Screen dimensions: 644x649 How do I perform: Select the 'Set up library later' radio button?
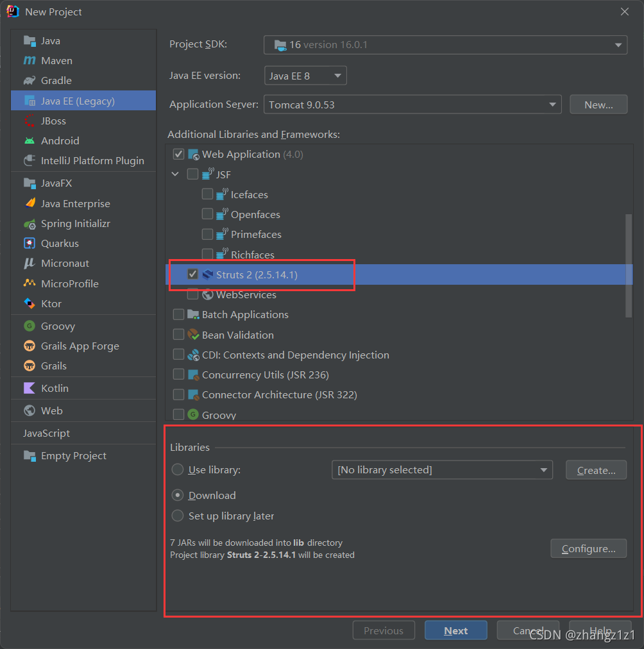(x=178, y=516)
